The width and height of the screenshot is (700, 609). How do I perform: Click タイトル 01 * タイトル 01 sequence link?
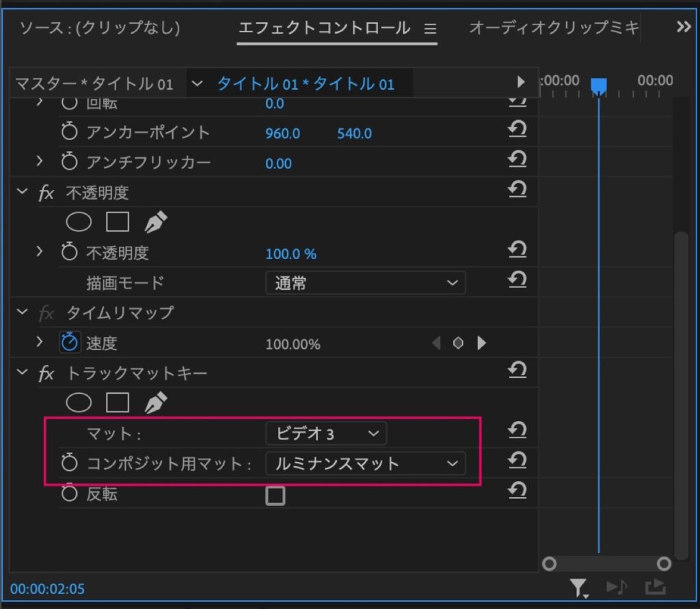[x=306, y=84]
